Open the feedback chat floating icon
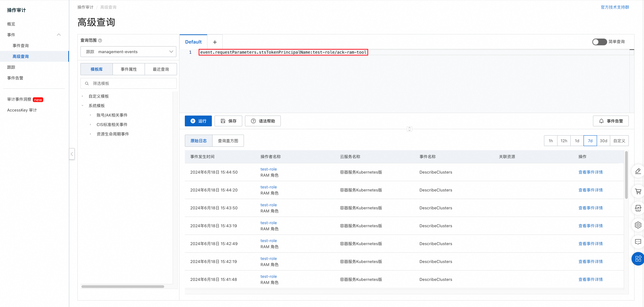The height and width of the screenshot is (307, 644). click(638, 242)
